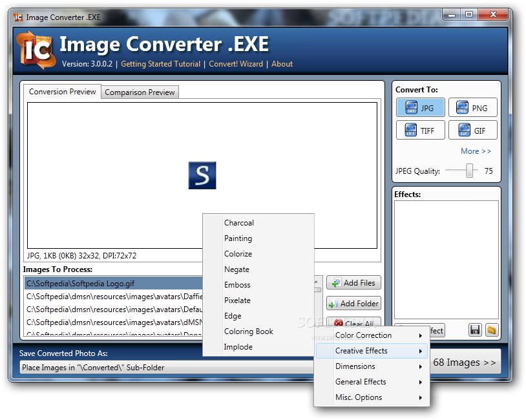Choose Implode from the effects submenu

point(258,347)
